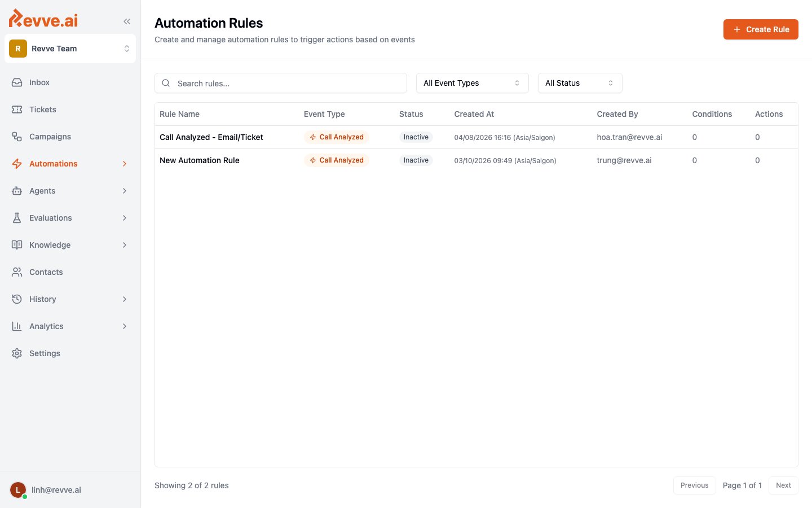Open the All Status dropdown
This screenshot has width=812, height=508.
(580, 83)
